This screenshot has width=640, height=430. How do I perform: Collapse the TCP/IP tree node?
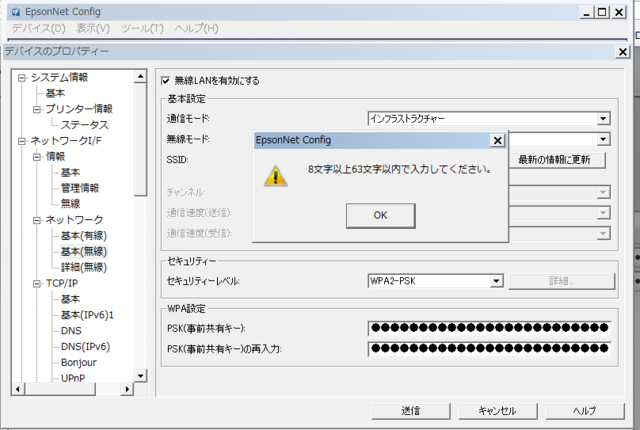37,284
